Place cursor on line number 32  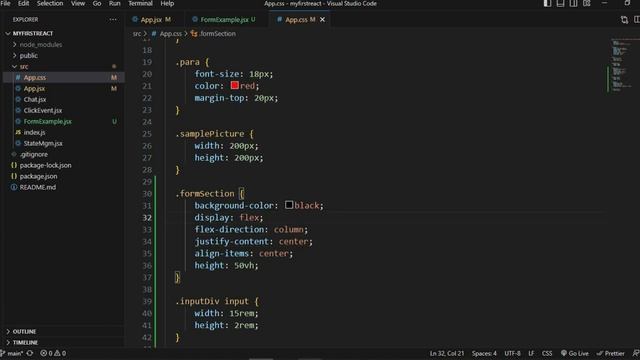click(x=147, y=218)
